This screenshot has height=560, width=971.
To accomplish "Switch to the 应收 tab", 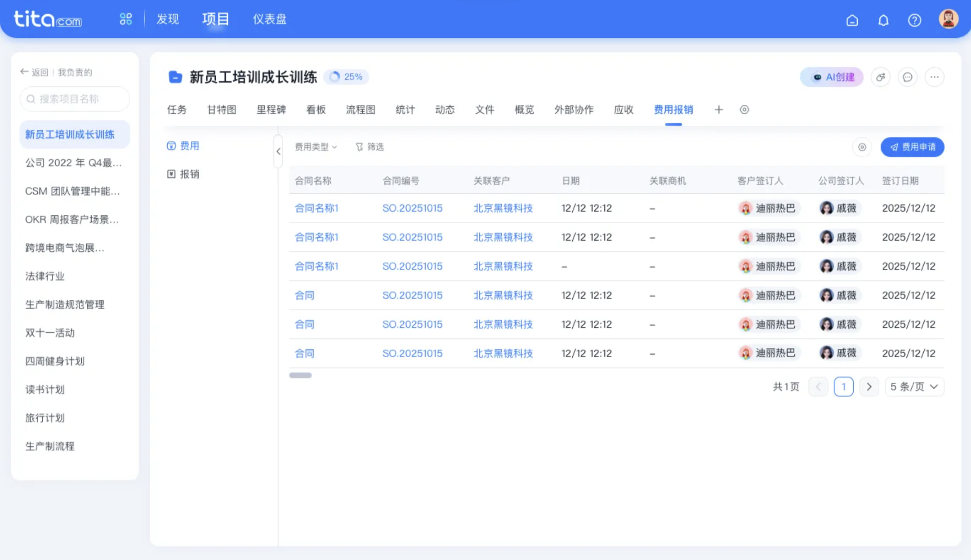I will click(624, 110).
